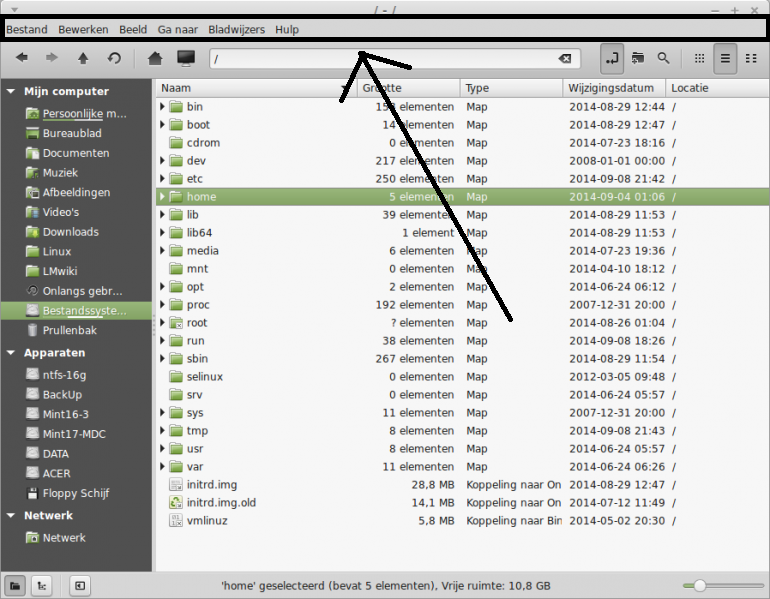This screenshot has height=599, width=770.
Task: Expand the home folder row
Action: 162,197
